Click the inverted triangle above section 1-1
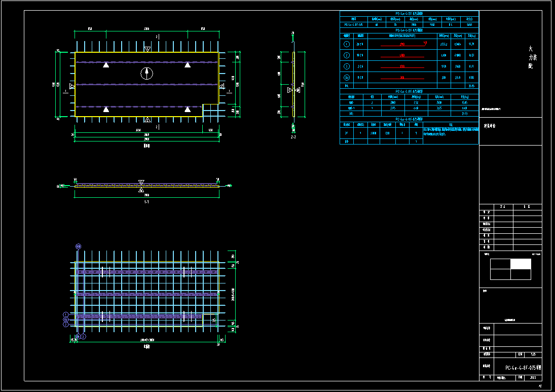Image resolution: width=555 pixels, height=392 pixels. [x=141, y=183]
